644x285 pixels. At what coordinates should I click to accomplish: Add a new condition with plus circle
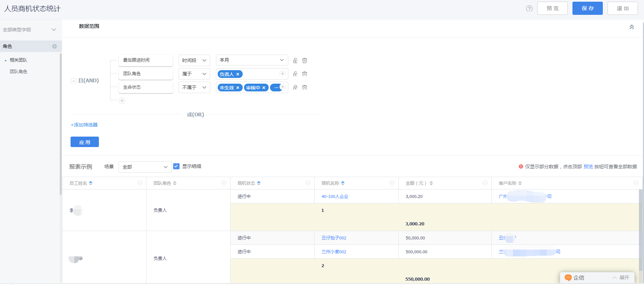122,101
